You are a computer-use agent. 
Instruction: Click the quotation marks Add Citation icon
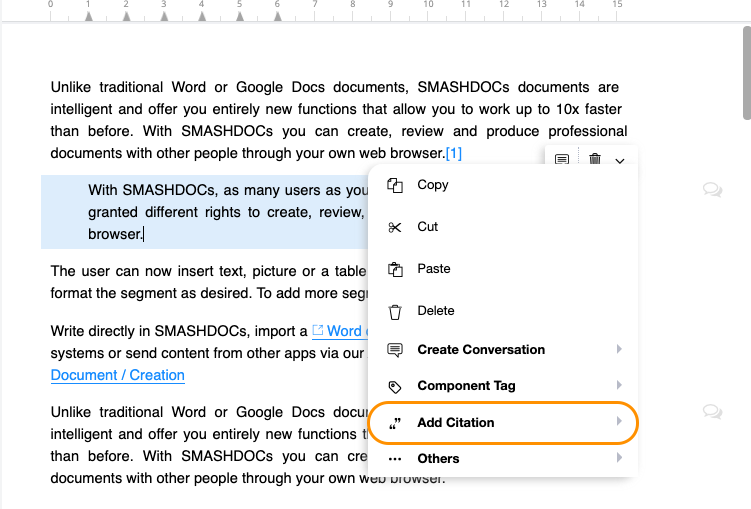point(395,423)
